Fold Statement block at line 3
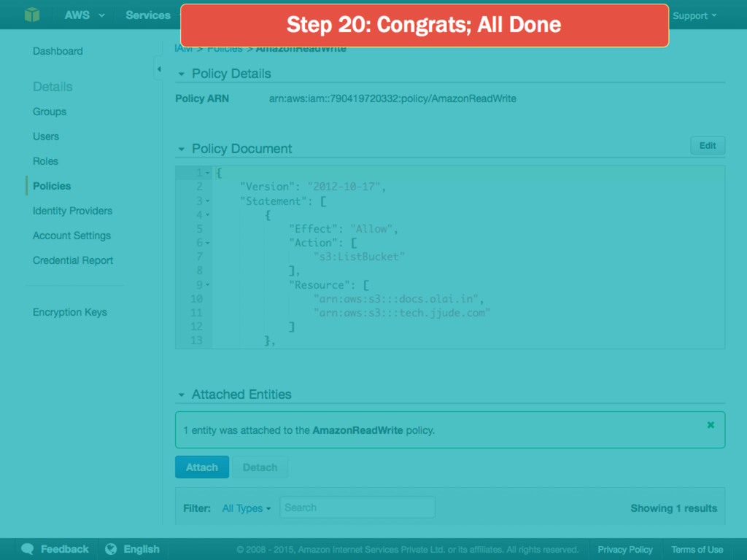The width and height of the screenshot is (747, 560). coord(208,201)
